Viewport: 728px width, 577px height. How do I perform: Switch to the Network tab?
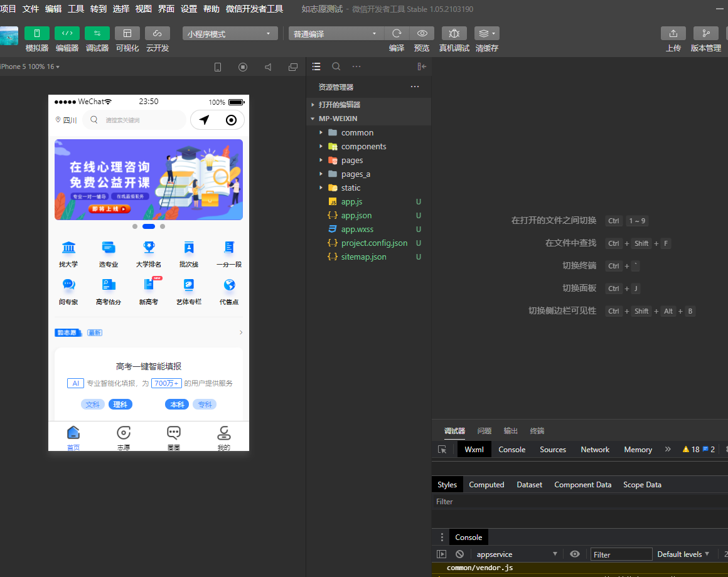pos(595,450)
